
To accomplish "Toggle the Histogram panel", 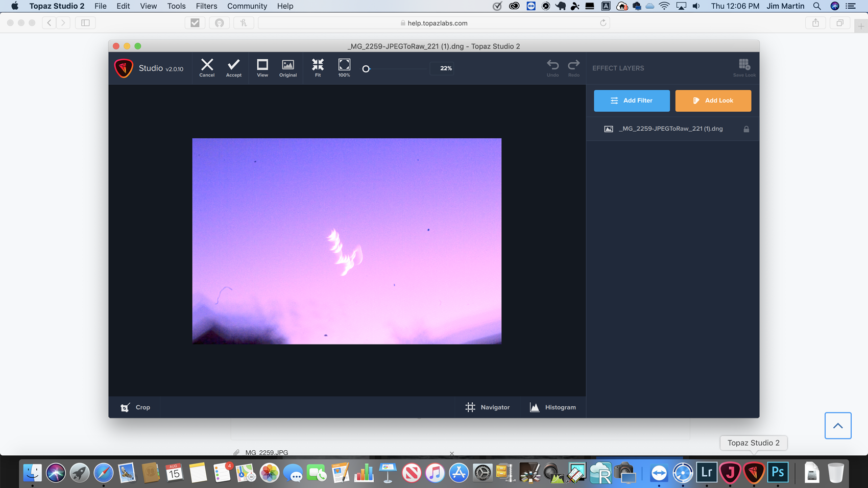I will (553, 407).
